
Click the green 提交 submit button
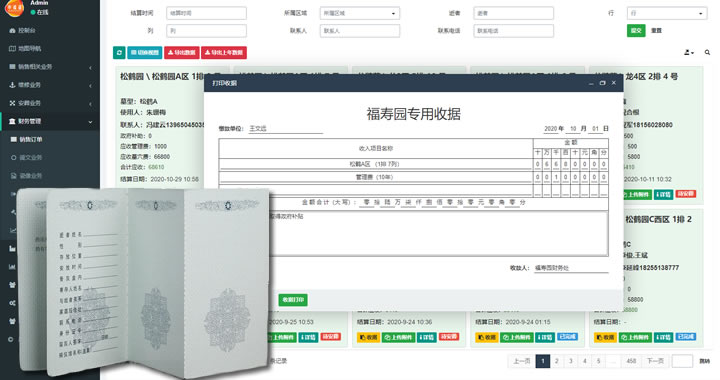click(x=636, y=31)
